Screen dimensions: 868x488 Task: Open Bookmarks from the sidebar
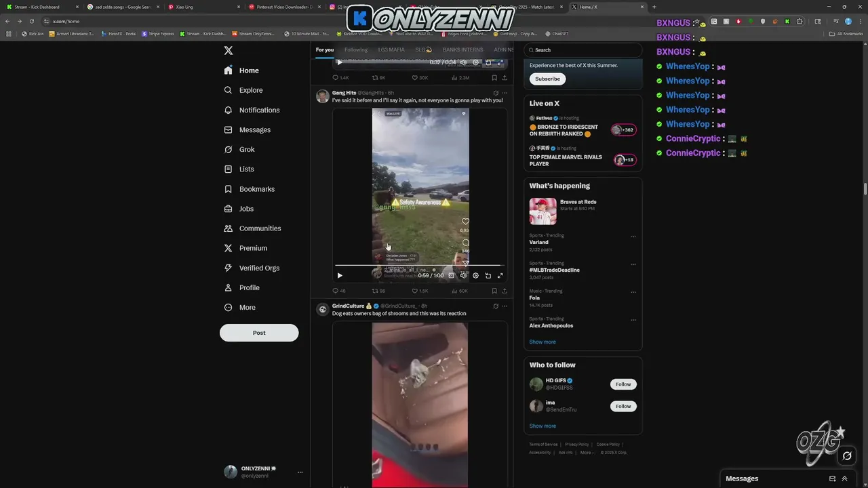coord(249,189)
